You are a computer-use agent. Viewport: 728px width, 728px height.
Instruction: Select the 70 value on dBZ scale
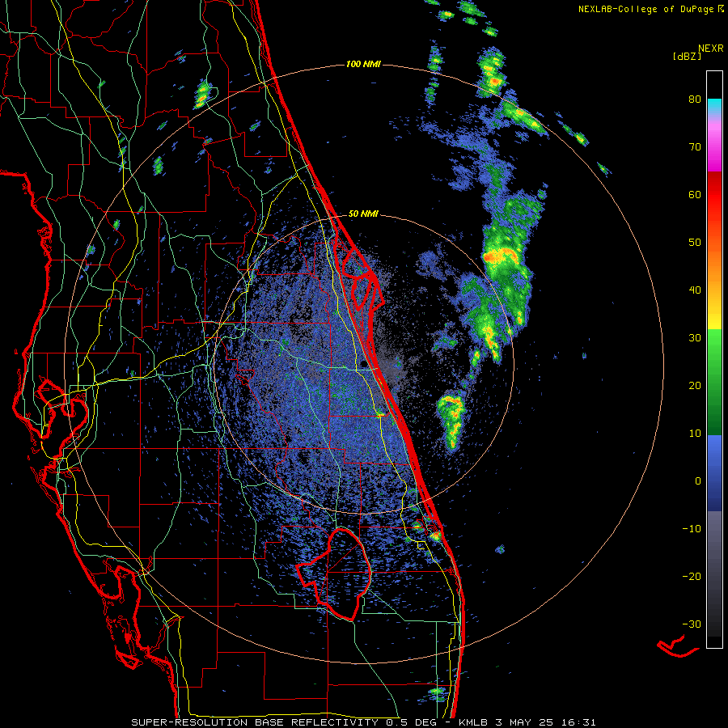(695, 147)
